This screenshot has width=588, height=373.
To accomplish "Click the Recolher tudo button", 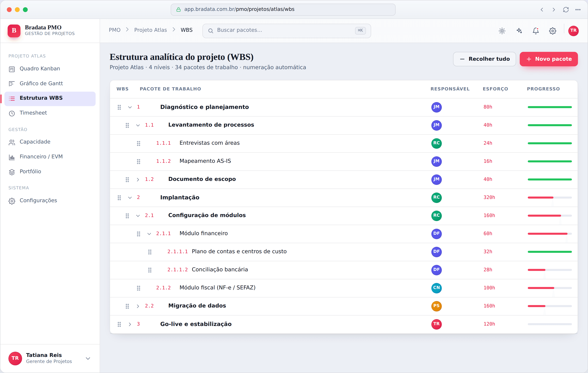I will pyautogui.click(x=484, y=59).
